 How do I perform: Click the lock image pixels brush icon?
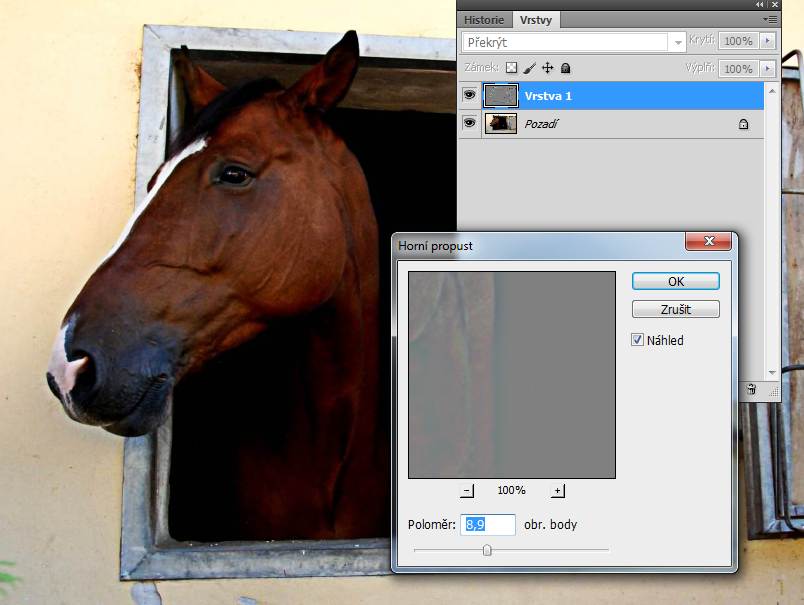coord(530,68)
